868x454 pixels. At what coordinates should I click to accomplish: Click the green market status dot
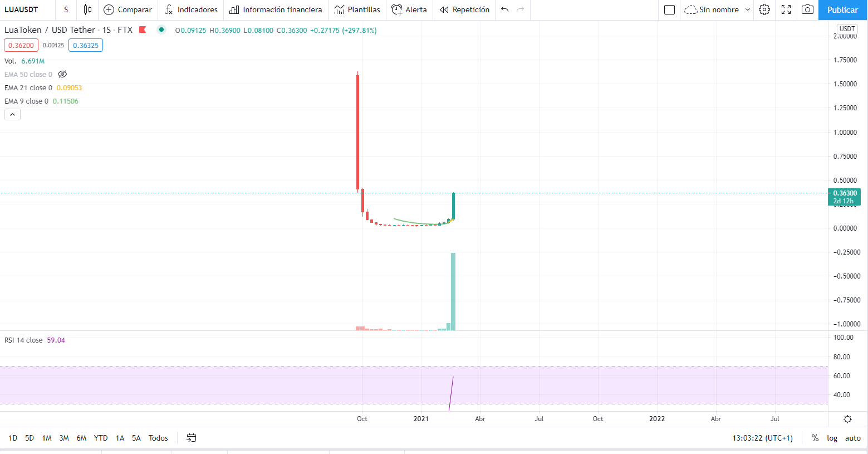[x=161, y=30]
